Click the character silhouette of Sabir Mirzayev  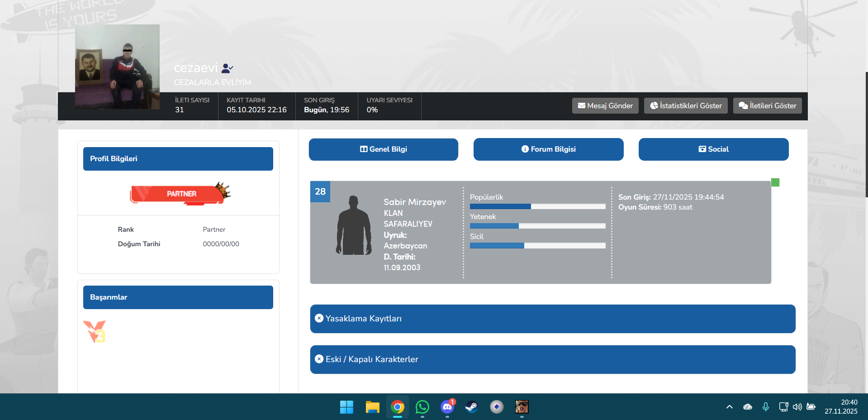coord(353,226)
